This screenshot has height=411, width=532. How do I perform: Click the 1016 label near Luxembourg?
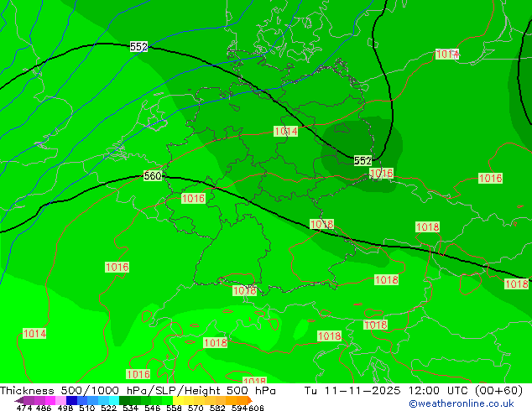pos(193,198)
